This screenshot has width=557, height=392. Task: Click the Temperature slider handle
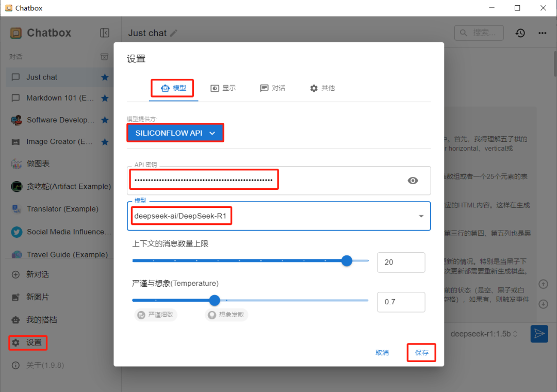pos(215,300)
